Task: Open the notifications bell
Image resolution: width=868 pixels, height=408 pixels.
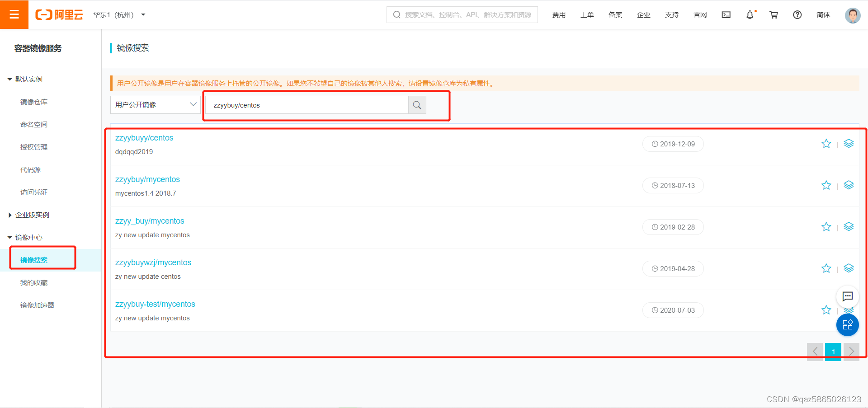Action: 750,15
